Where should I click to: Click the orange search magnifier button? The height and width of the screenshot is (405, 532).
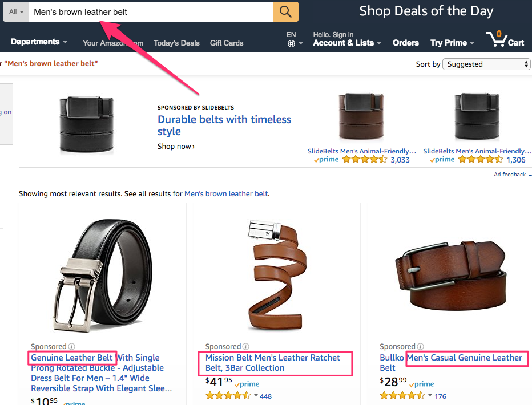pyautogui.click(x=285, y=11)
